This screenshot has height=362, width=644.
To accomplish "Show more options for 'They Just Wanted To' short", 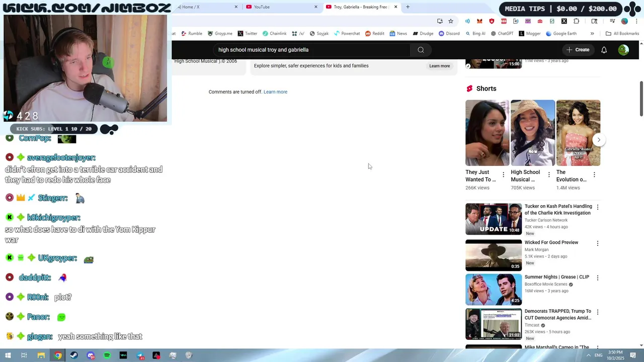I will coord(503,175).
